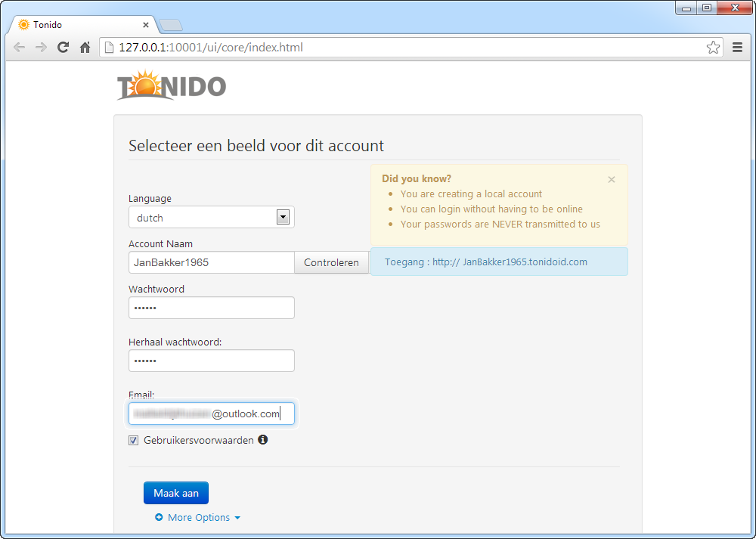Click the Account Naam input field

[x=211, y=262]
